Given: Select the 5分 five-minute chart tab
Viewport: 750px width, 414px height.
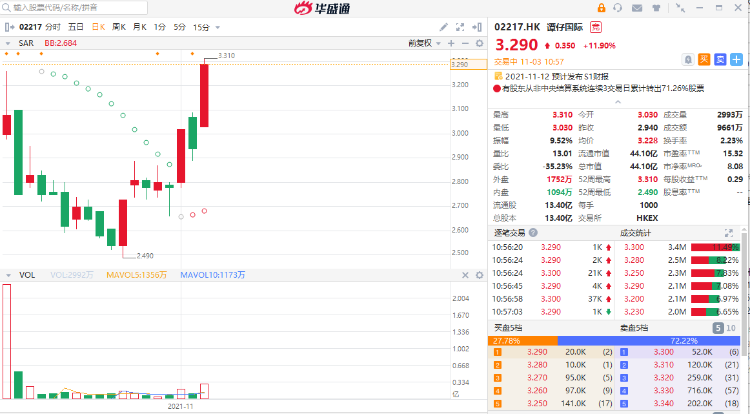Looking at the screenshot, I should point(179,27).
